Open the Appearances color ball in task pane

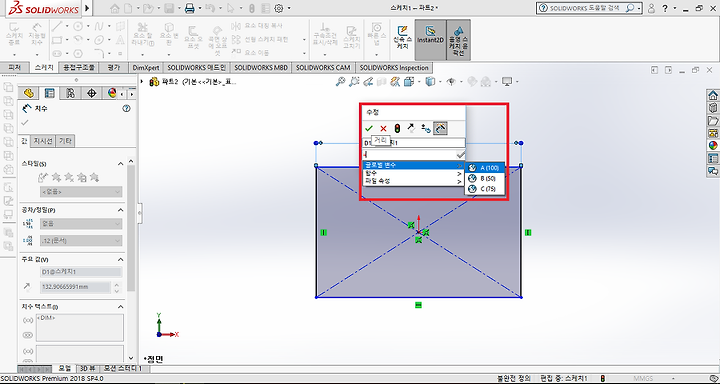(x=713, y=146)
